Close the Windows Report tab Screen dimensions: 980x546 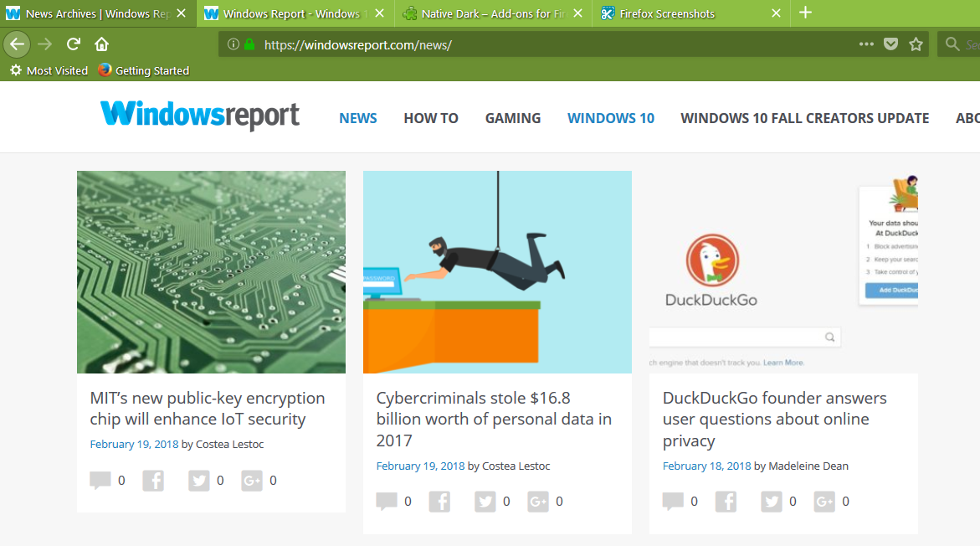379,13
